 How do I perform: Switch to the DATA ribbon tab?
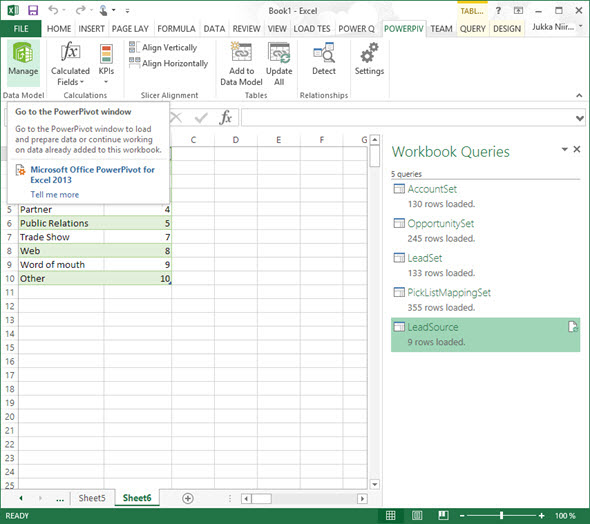click(x=214, y=29)
